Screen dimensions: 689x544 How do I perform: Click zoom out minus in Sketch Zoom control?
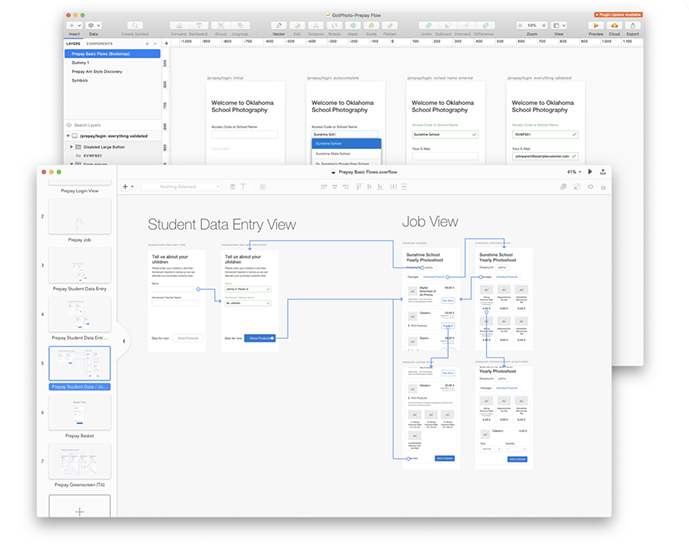pos(520,25)
